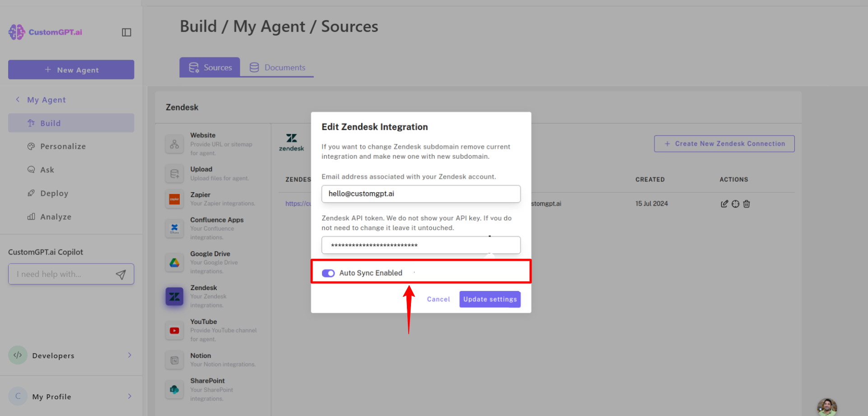Select the YouTube source icon

point(174,330)
